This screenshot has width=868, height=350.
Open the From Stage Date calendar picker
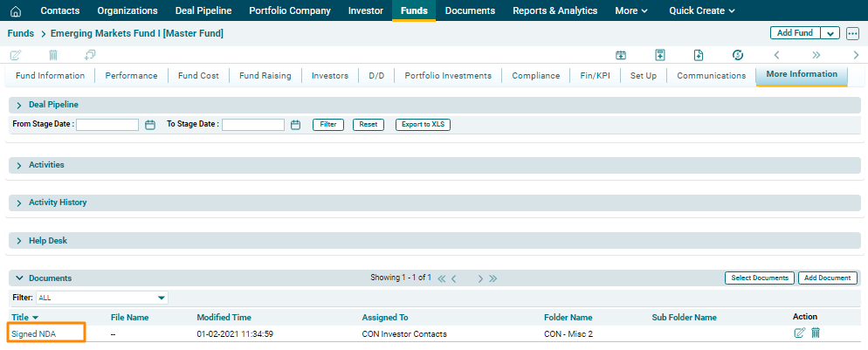click(x=150, y=125)
